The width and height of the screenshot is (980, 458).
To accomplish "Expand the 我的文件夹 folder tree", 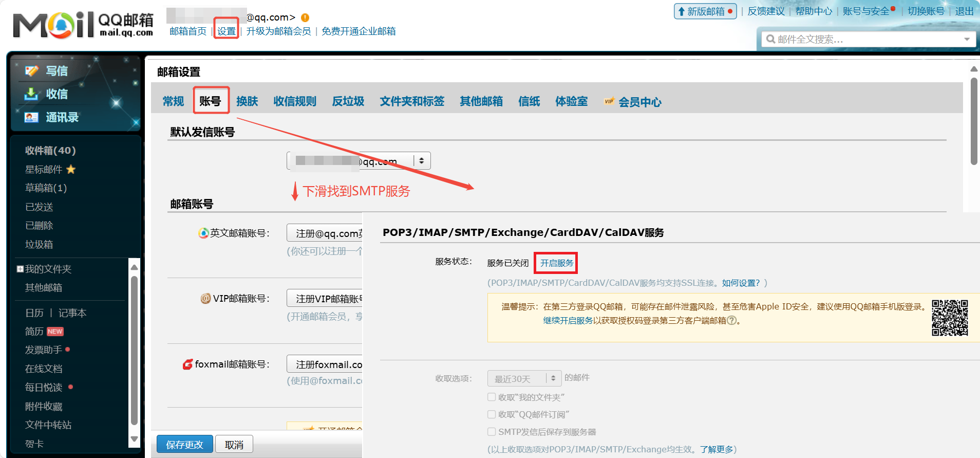I will [20, 269].
